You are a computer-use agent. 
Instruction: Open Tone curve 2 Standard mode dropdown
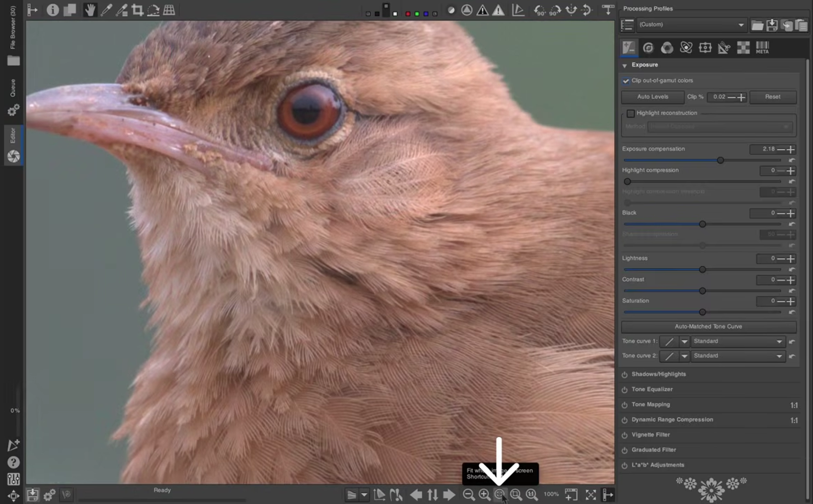tap(738, 356)
